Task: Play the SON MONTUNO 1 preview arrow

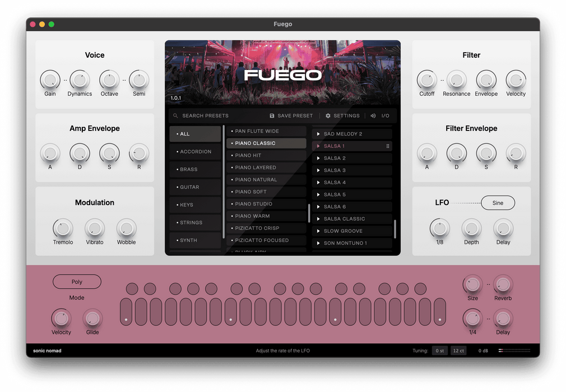Action: pos(318,243)
